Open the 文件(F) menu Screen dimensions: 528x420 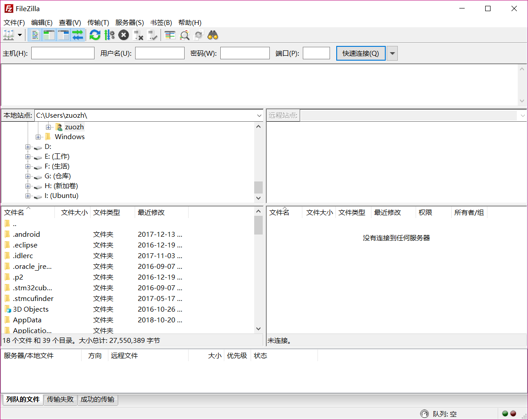pyautogui.click(x=14, y=23)
